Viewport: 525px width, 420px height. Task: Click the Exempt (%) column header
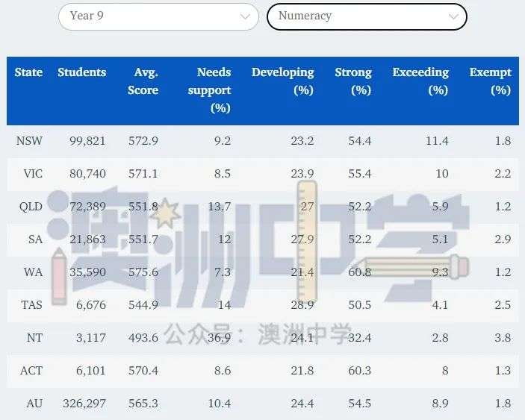tap(490, 81)
